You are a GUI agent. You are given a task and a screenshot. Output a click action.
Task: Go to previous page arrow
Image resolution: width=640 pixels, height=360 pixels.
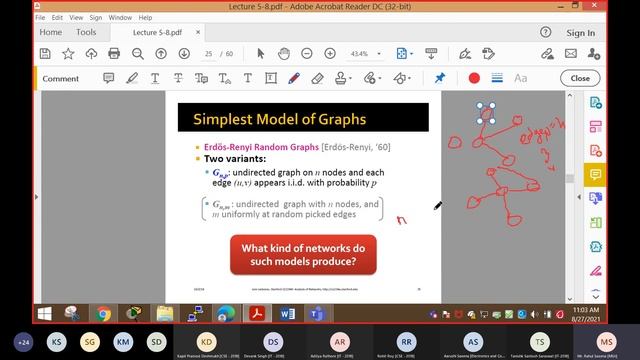coord(161,53)
